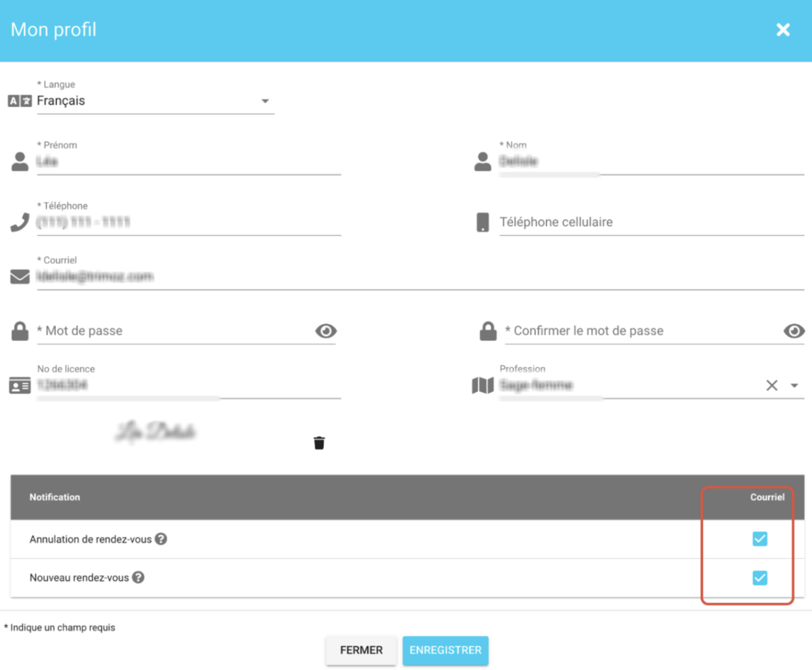Click the envelope icon beside Courriel

pos(20,276)
